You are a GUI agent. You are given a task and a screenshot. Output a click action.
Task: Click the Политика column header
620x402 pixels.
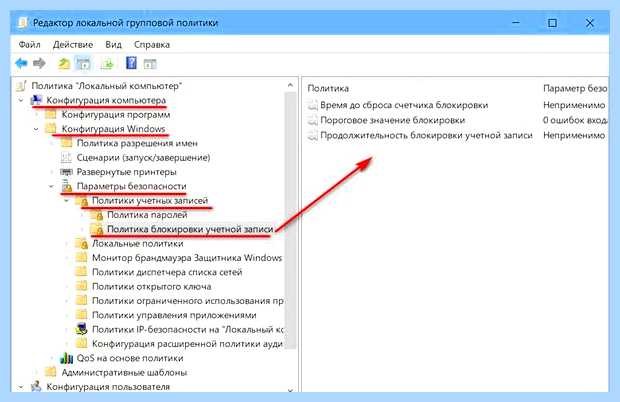[328, 88]
